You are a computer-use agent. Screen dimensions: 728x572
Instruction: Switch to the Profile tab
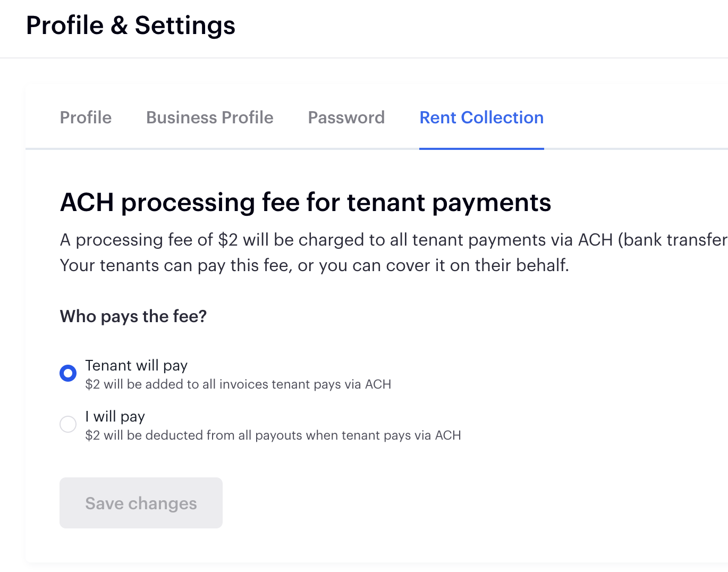[x=86, y=117]
